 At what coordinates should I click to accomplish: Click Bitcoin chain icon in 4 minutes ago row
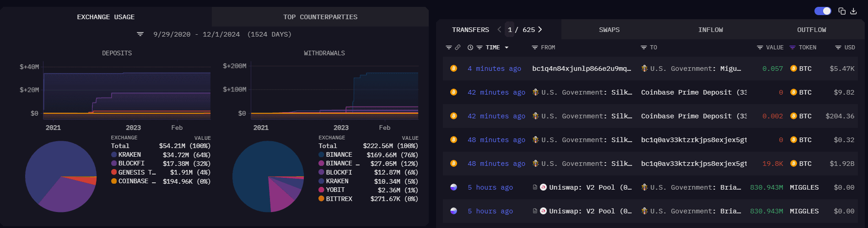[453, 69]
